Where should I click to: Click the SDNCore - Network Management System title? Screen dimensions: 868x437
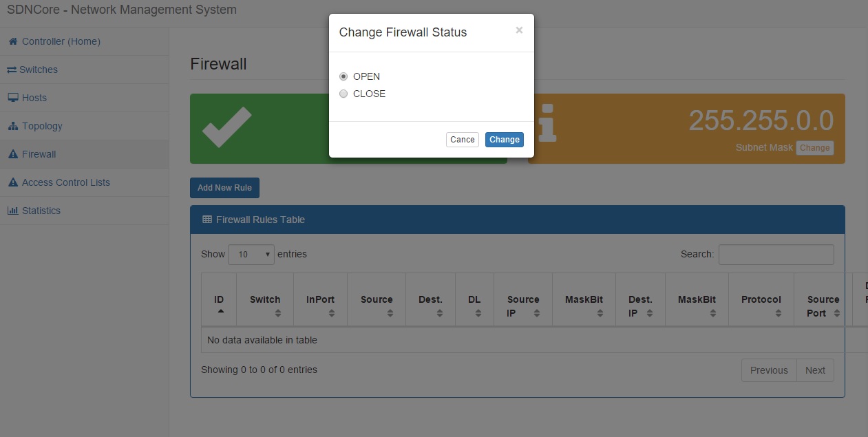(x=122, y=10)
